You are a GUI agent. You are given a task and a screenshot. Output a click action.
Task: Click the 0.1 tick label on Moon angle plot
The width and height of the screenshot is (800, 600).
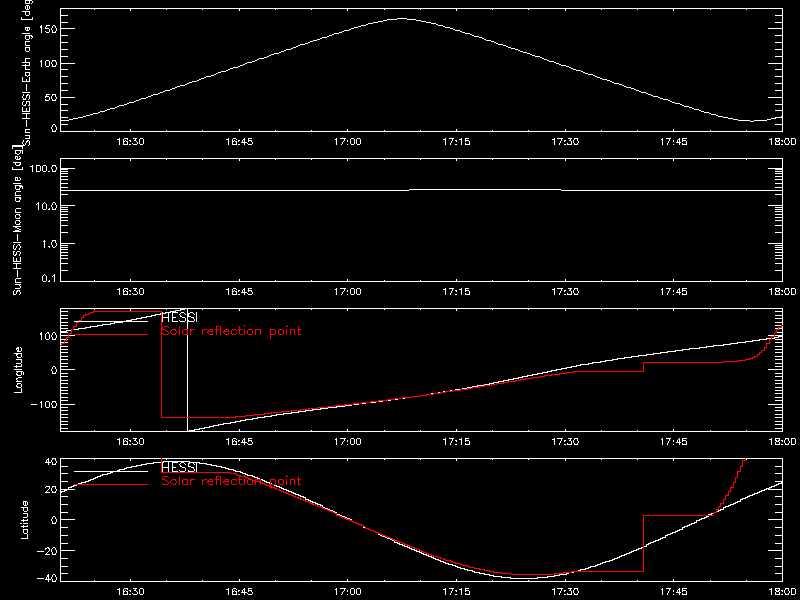coord(49,279)
